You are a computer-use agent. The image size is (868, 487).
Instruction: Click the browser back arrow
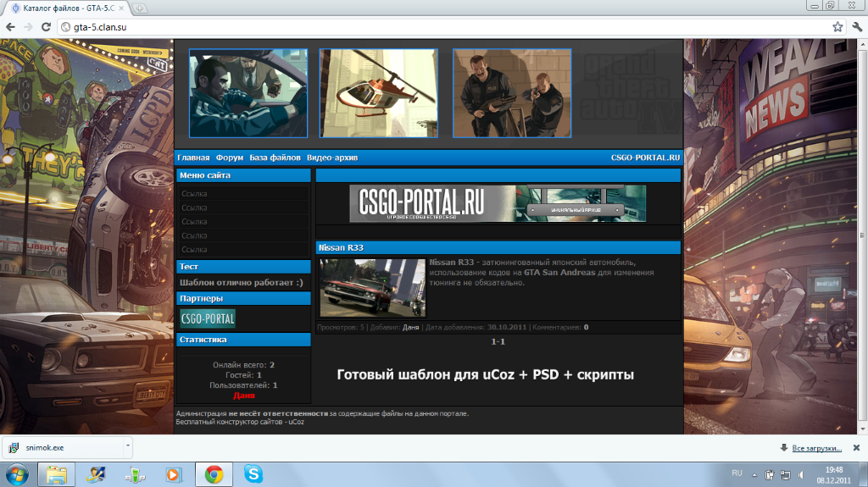point(10,26)
